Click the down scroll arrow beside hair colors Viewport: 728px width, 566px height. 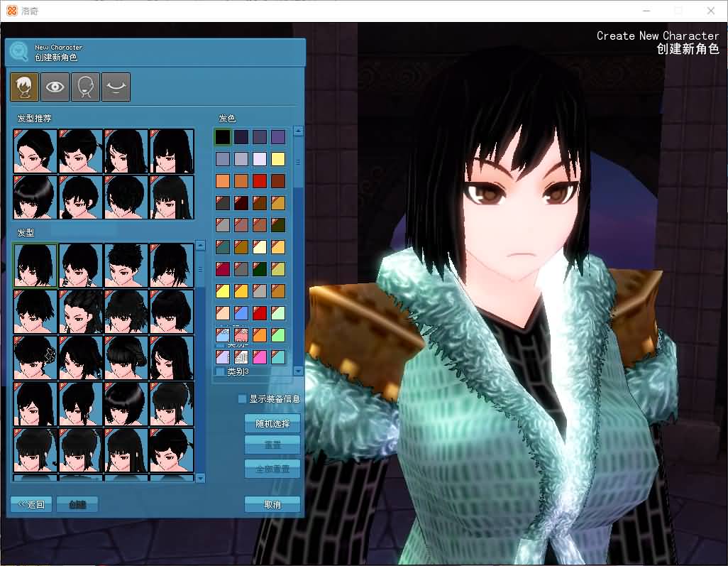(x=298, y=371)
